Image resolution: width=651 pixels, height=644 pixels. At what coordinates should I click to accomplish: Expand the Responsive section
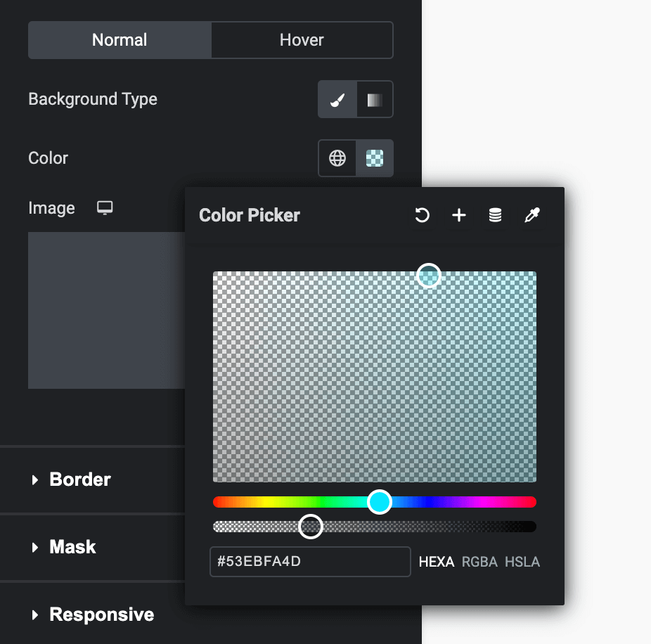point(101,614)
